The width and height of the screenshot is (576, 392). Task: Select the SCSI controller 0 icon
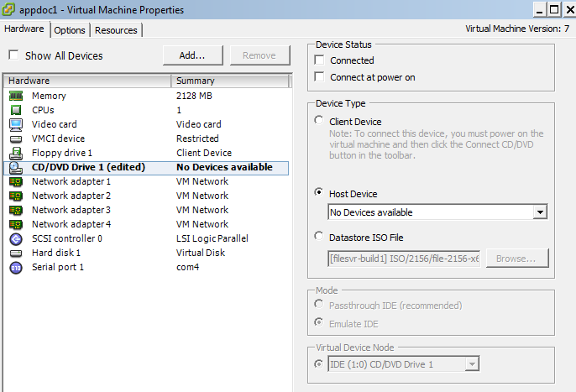pyautogui.click(x=15, y=238)
